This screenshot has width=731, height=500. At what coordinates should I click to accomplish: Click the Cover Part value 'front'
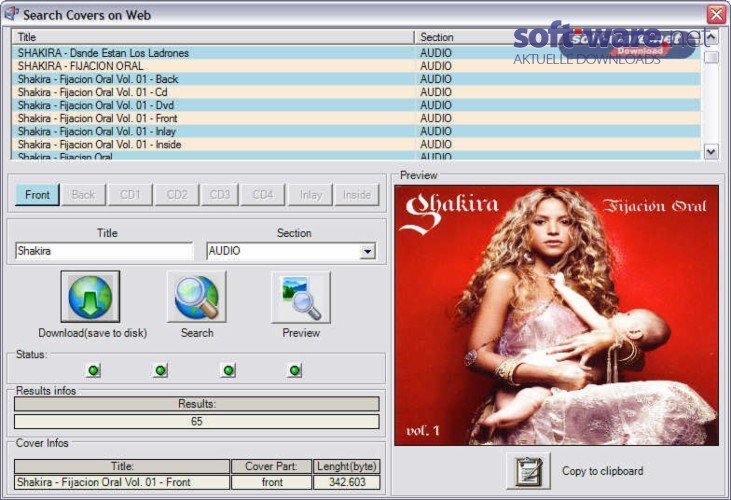(272, 482)
